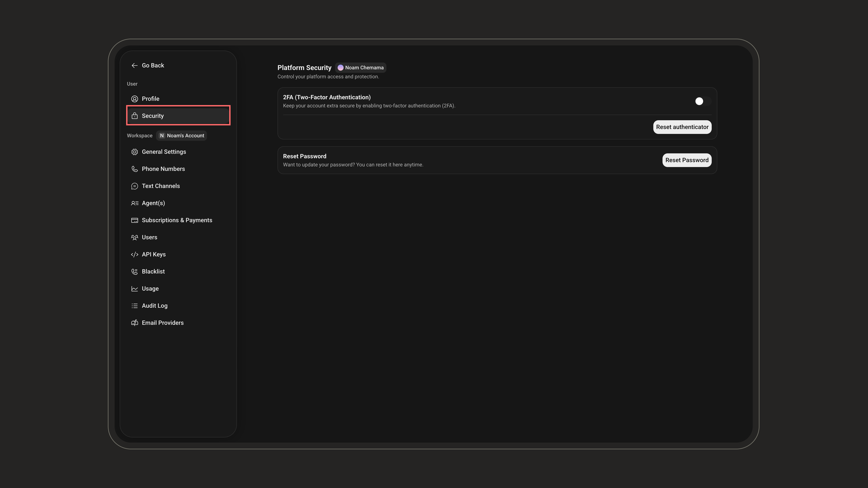The height and width of the screenshot is (488, 868).
Task: Click the Security lock icon
Action: [x=134, y=116]
